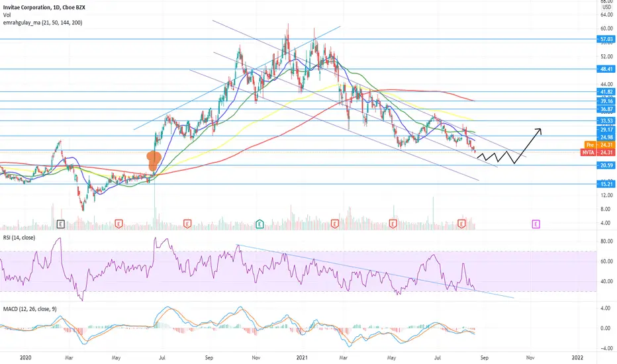Select the 15.21 price level label

tap(606, 184)
